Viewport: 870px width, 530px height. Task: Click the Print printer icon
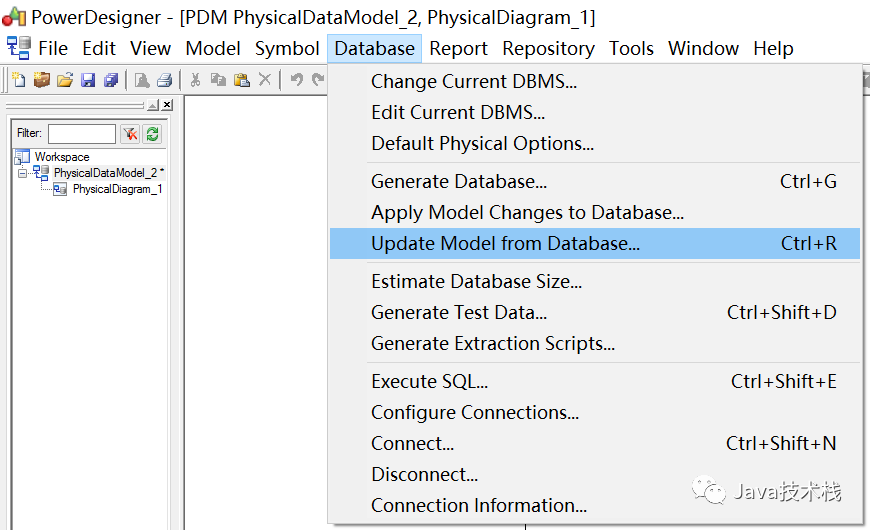(x=165, y=80)
